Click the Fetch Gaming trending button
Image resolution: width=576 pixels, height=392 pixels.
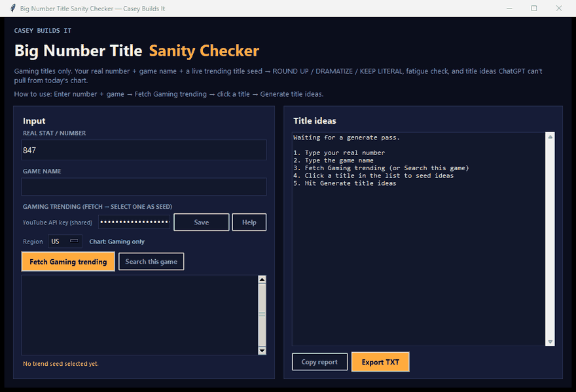[68, 262]
